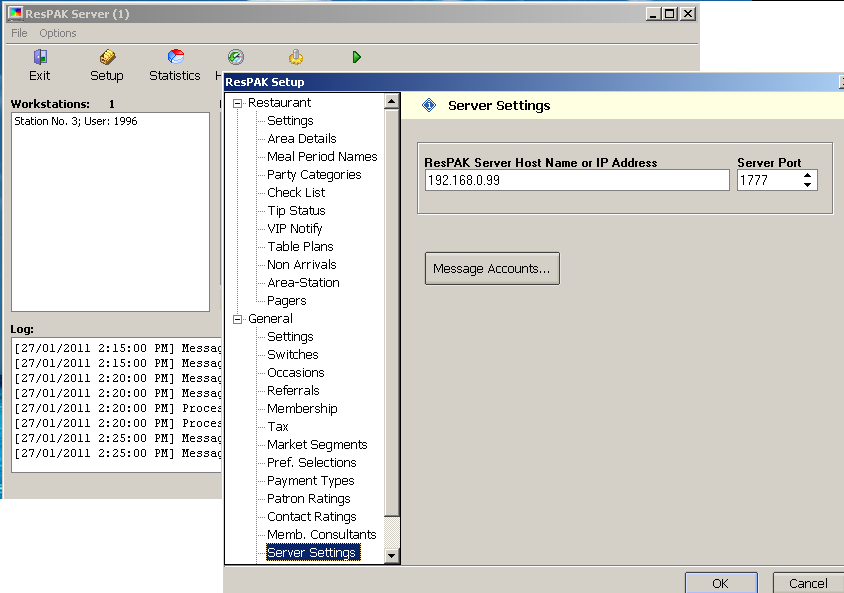The image size is (844, 593).
Task: Select Contact Ratings in the tree
Action: coord(312,517)
